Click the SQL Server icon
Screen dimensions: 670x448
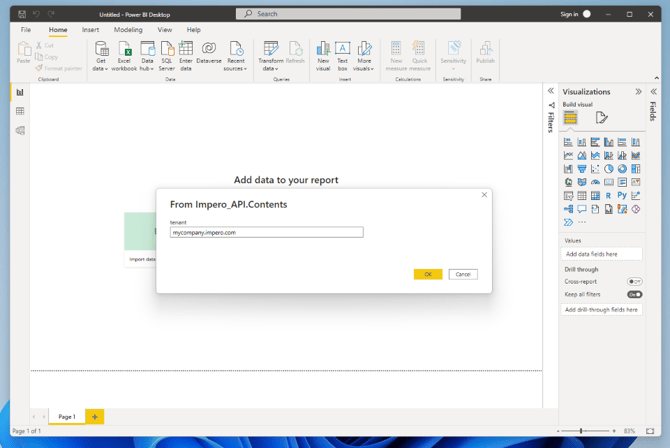click(167, 55)
